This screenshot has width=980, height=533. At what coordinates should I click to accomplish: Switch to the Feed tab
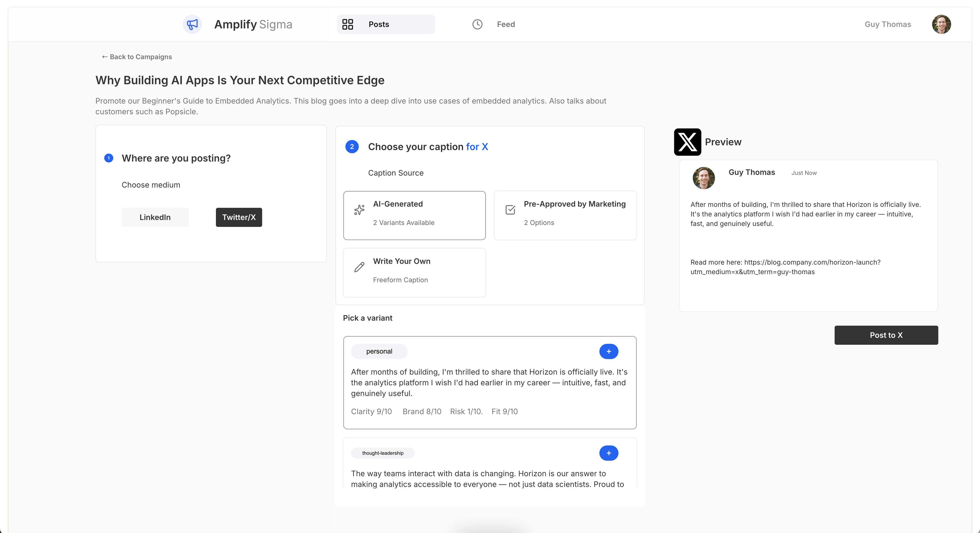[505, 24]
